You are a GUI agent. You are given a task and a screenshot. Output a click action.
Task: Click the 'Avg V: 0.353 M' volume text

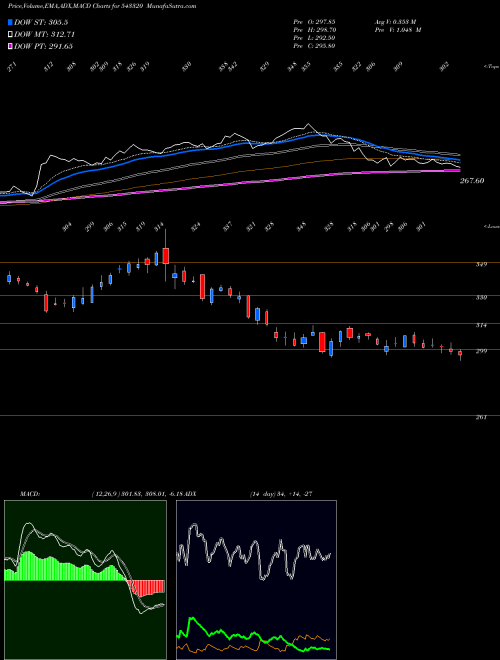[395, 22]
